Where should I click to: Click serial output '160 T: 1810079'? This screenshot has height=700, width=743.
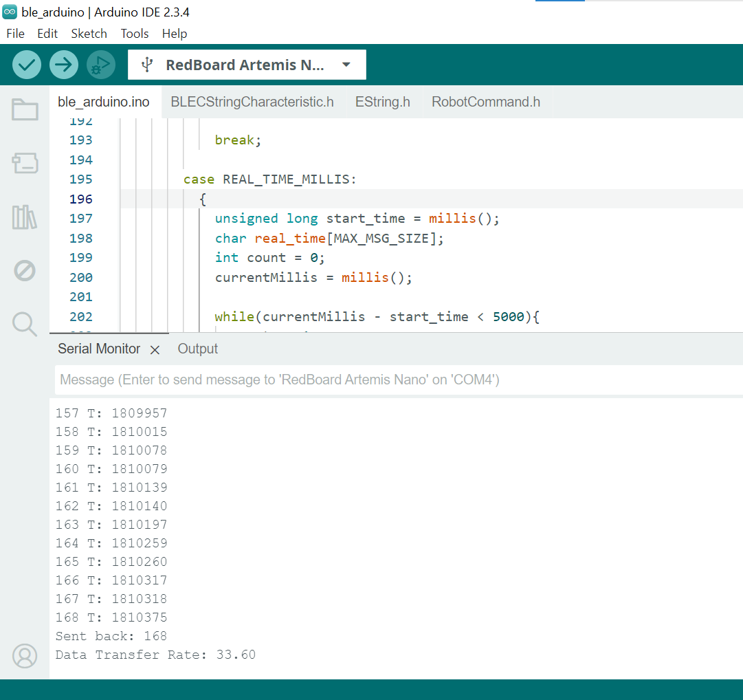tap(111, 469)
